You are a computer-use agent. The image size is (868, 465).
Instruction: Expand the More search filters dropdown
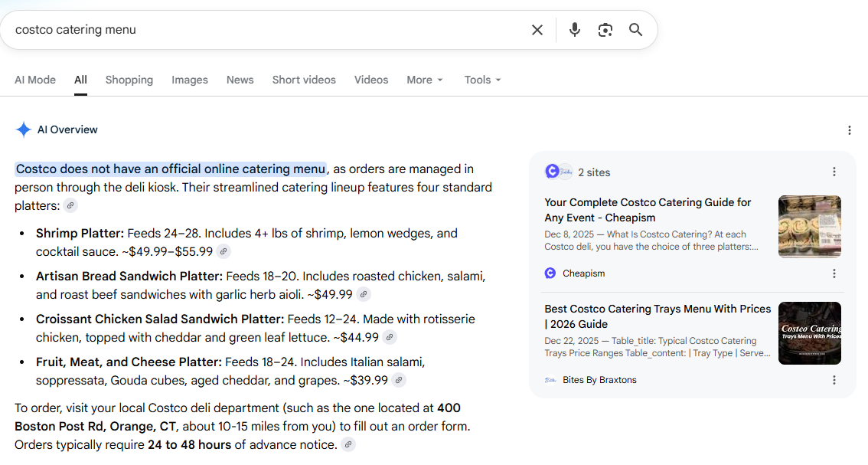pyautogui.click(x=425, y=80)
